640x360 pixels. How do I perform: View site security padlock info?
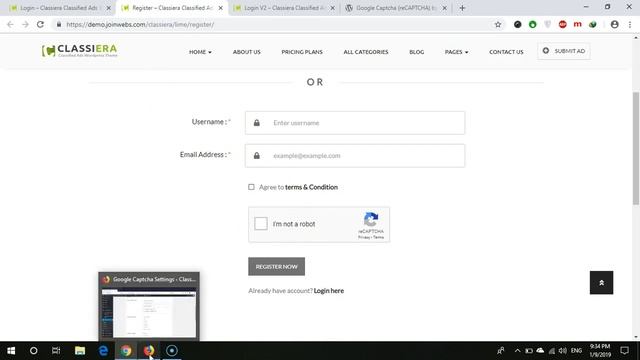(59, 24)
